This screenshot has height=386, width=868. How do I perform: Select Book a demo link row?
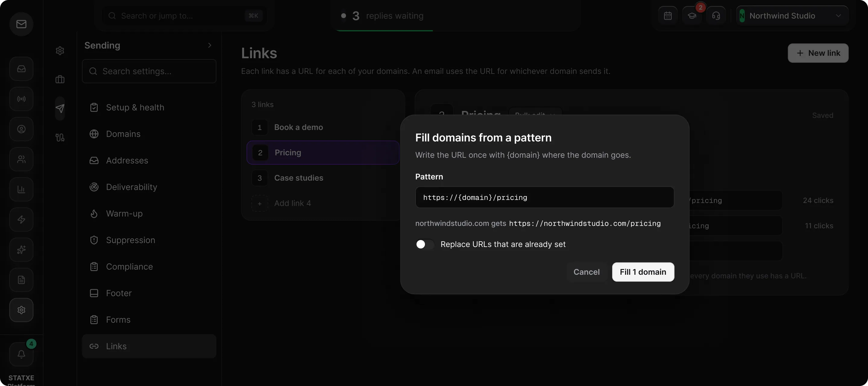pyautogui.click(x=323, y=128)
